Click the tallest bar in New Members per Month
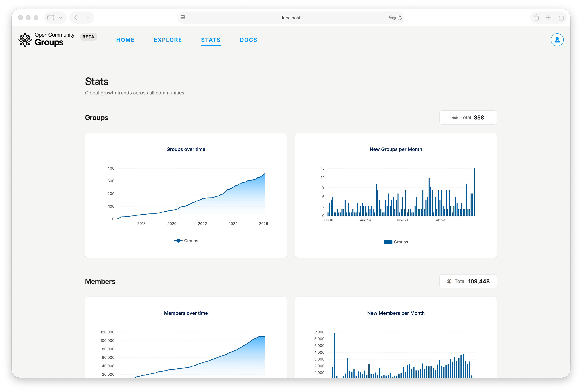582x392 pixels. point(335,355)
